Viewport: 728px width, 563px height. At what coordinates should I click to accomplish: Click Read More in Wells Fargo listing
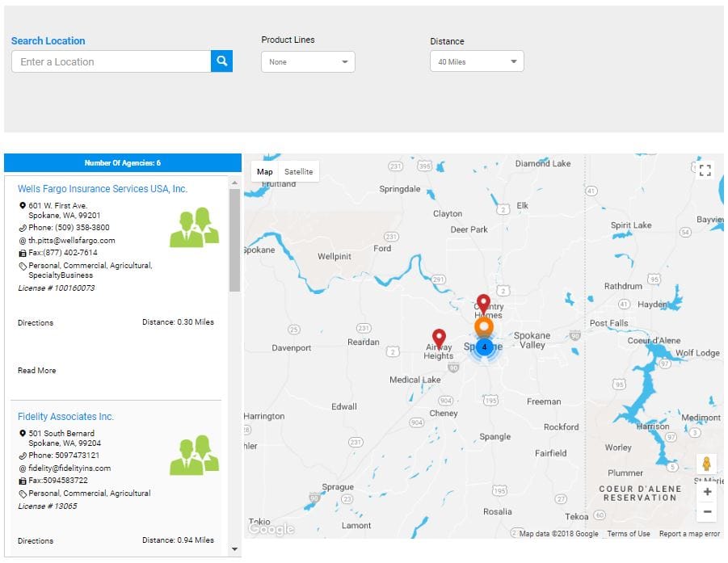[x=36, y=371]
